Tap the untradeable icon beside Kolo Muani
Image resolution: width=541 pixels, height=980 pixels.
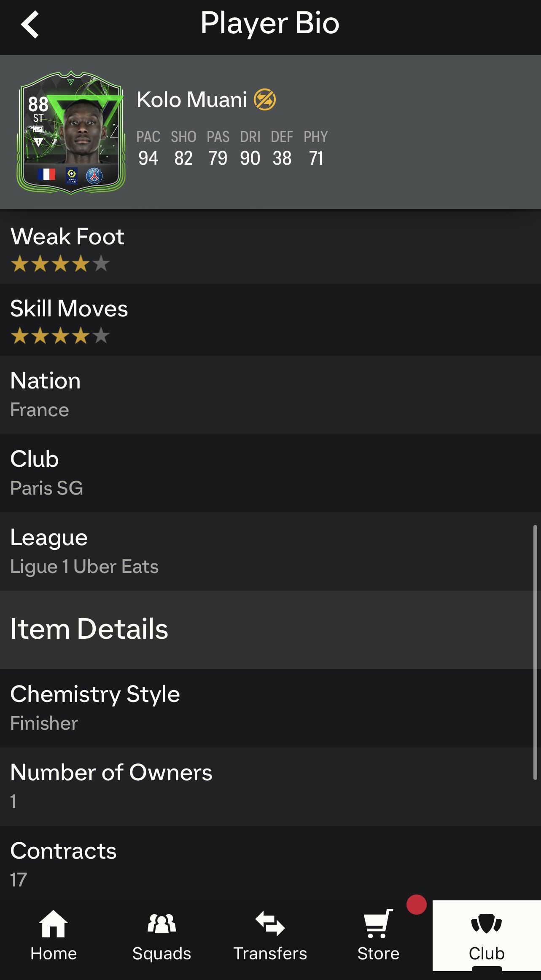(x=265, y=100)
